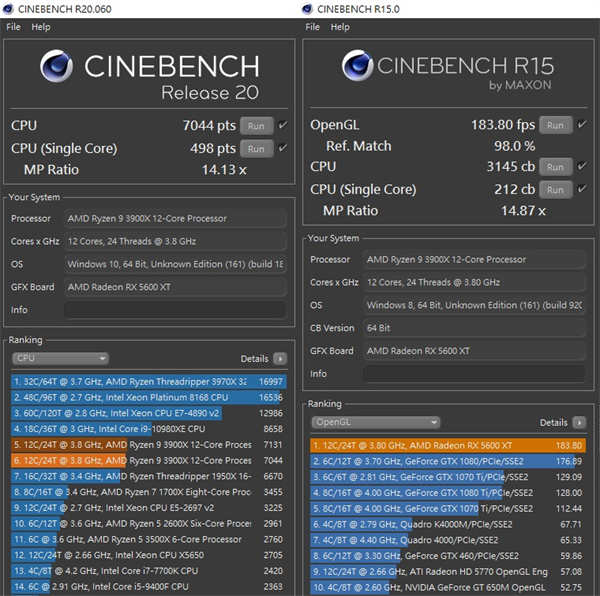Select ranking row Intel Core i5-9400F CPU
This screenshot has width=600, height=596.
tap(148, 586)
